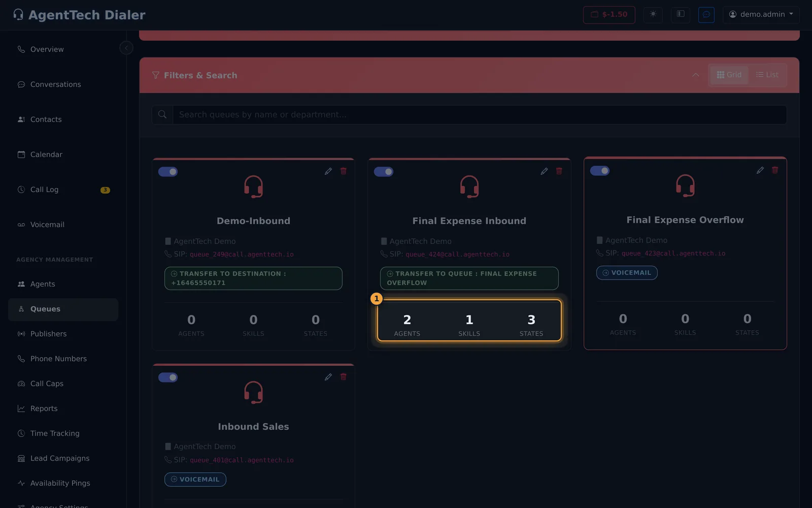812x508 pixels.
Task: Delete the Inbound Sales queue trash icon
Action: click(344, 377)
